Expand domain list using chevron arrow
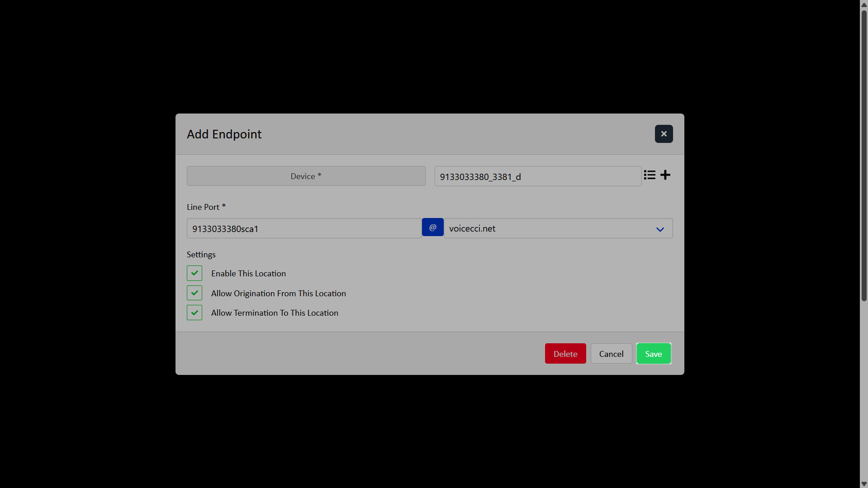 (x=660, y=229)
